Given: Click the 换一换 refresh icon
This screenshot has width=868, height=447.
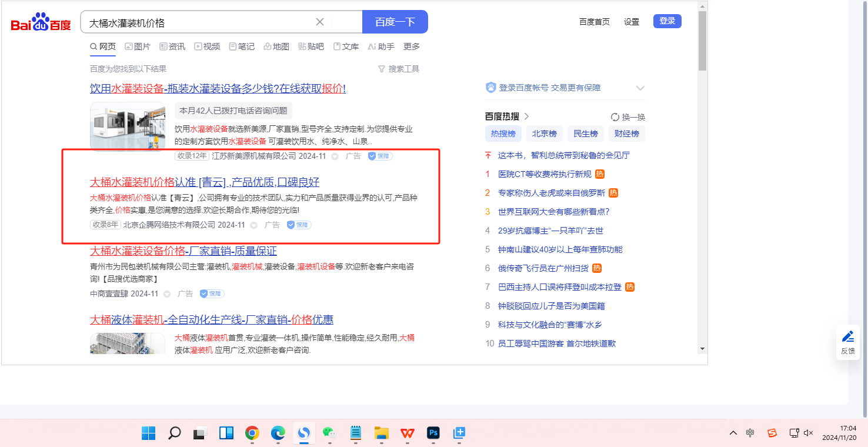Looking at the screenshot, I should 615,117.
